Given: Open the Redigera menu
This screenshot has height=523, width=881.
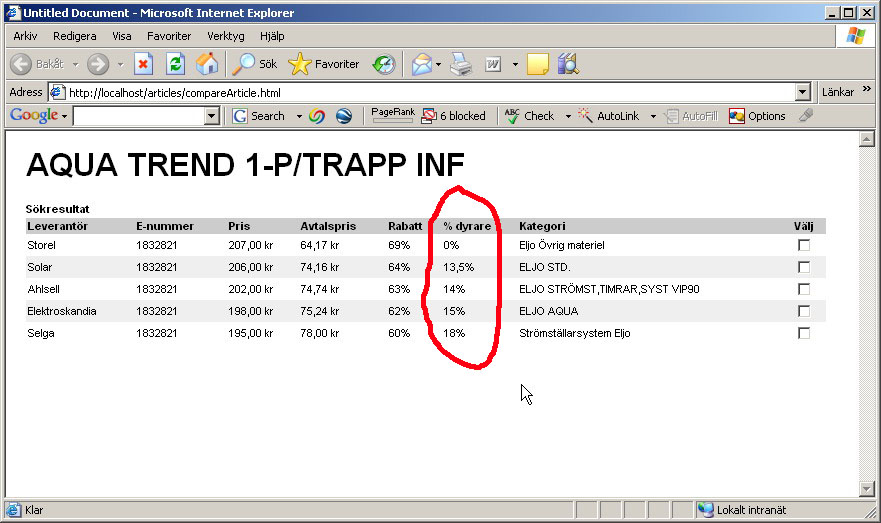Looking at the screenshot, I should (75, 36).
